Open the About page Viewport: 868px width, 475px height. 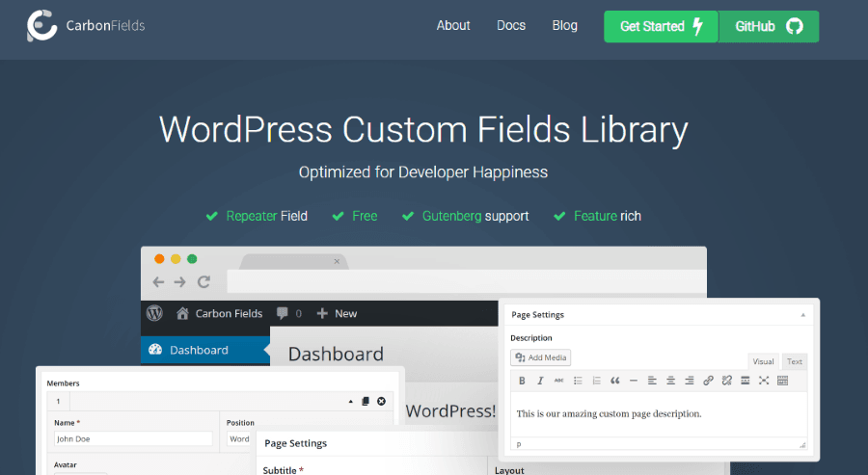click(453, 25)
